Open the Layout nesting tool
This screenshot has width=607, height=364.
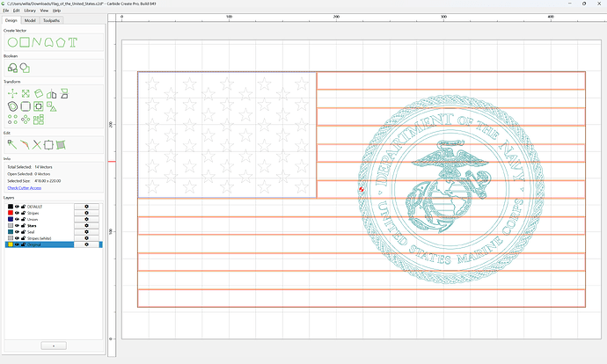coord(39,120)
